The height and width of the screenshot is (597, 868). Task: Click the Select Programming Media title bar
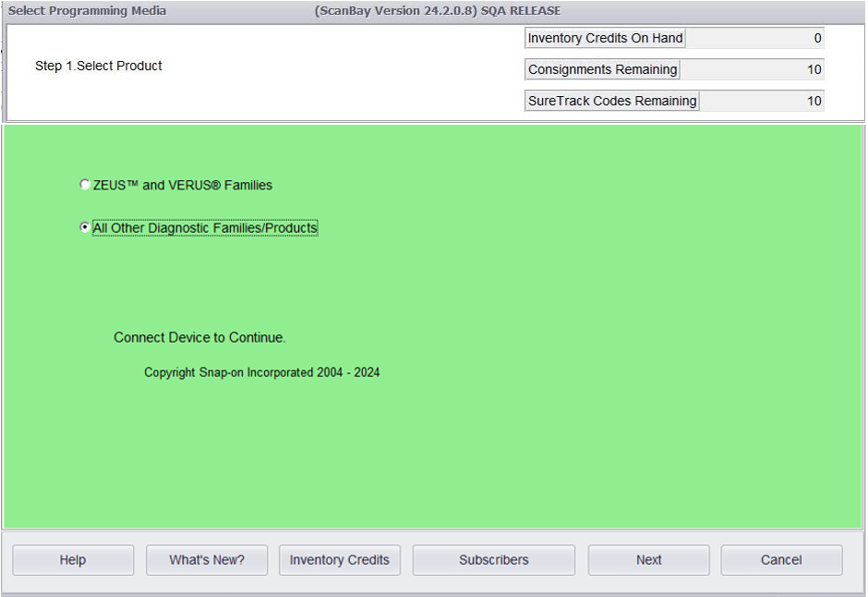(x=88, y=11)
